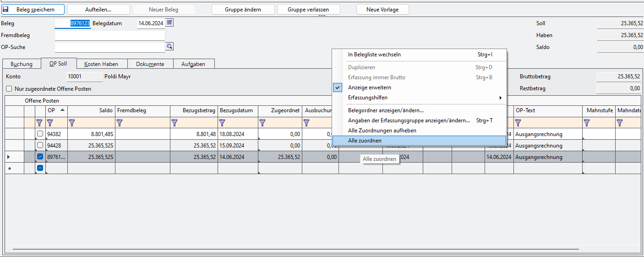Tick the checkbox for OP 94428
Screen dimensions: 644x257
tap(40, 145)
